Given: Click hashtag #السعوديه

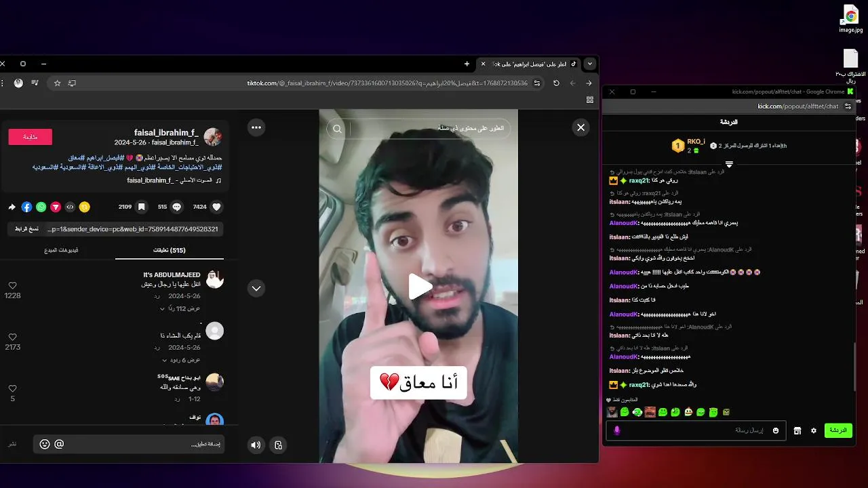Looking at the screenshot, I should click(44, 167).
